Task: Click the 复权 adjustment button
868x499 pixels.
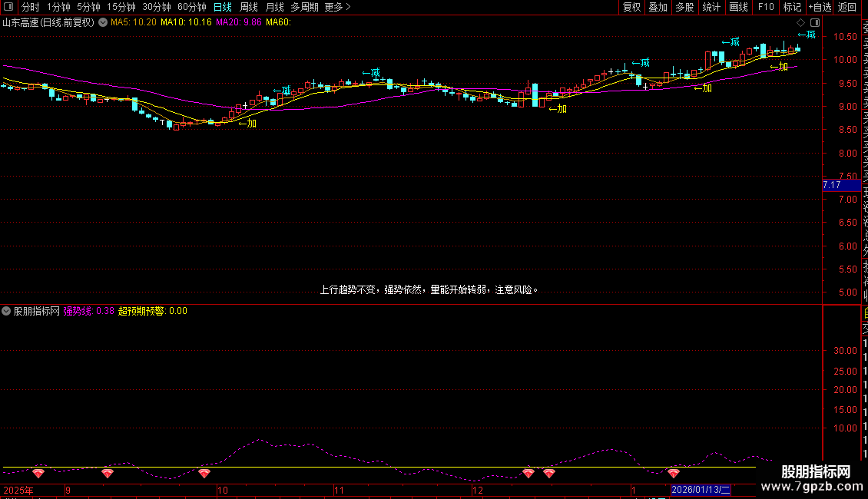Action: point(631,7)
